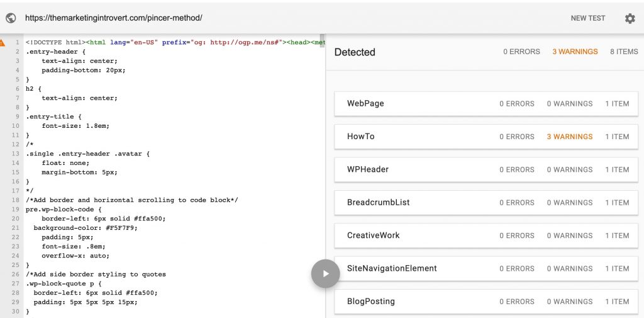Screen dimensions: 644x318
Task: Click the line 20 border-left declaration
Action: pyautogui.click(x=104, y=219)
